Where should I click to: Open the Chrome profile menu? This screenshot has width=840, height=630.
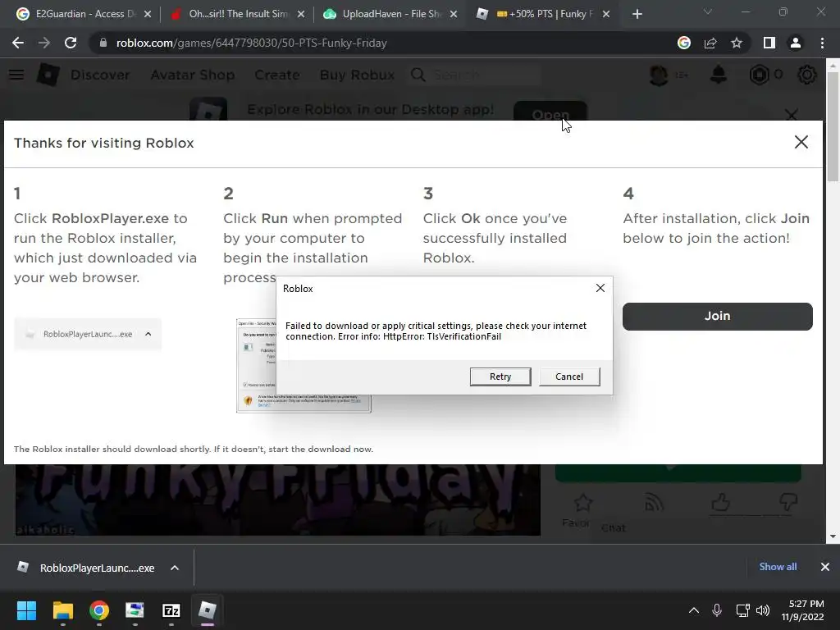point(796,43)
